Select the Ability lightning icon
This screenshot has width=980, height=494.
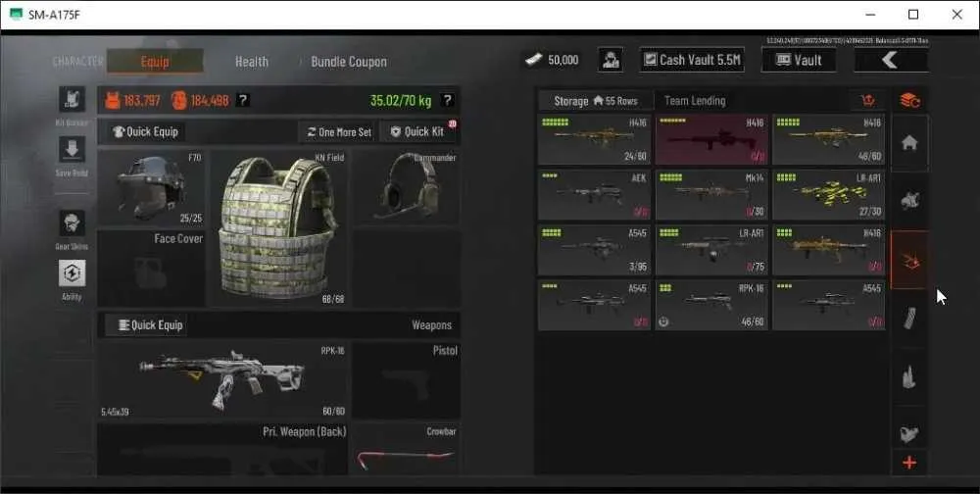click(72, 272)
